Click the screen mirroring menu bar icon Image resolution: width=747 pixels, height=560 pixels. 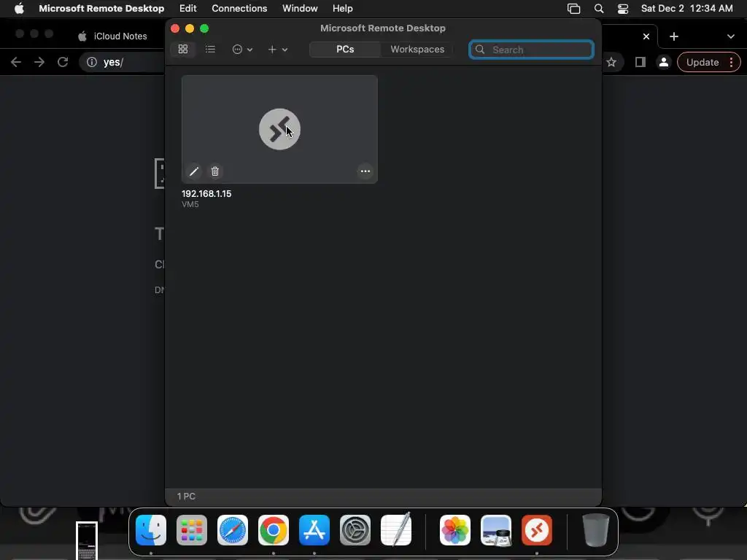[573, 9]
